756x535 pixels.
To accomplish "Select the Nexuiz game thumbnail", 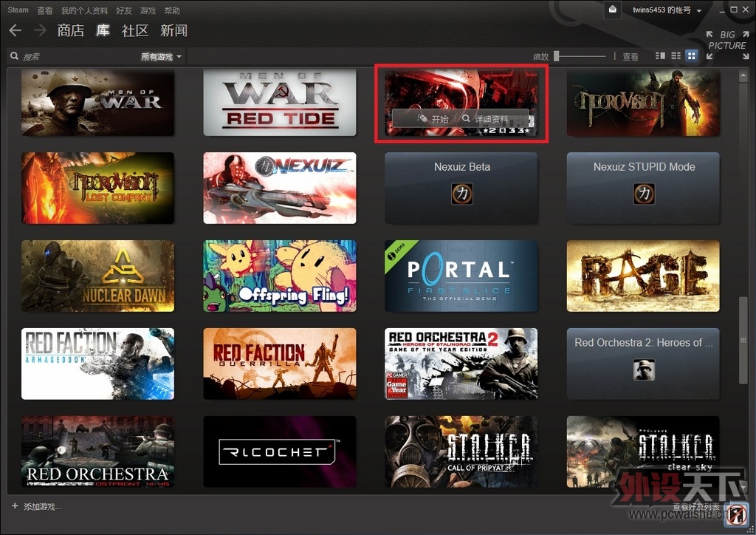I will 280,188.
